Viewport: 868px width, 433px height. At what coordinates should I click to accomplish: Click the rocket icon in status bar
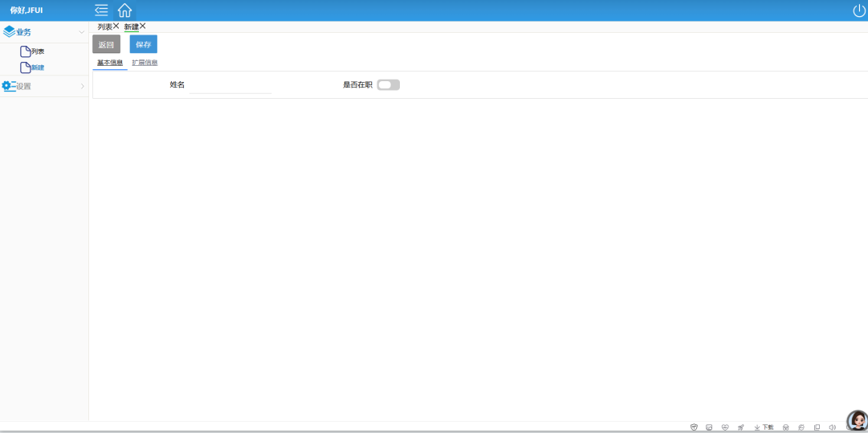[x=740, y=427]
